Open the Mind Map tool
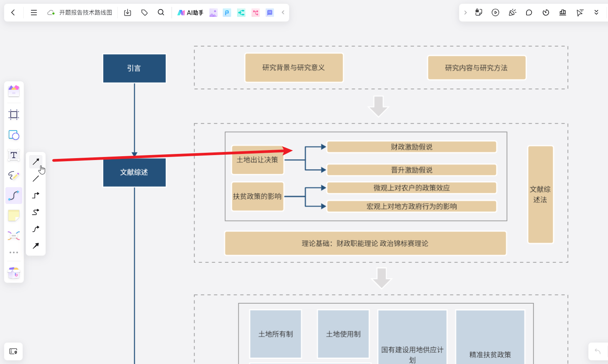This screenshot has height=364, width=608. click(x=14, y=236)
